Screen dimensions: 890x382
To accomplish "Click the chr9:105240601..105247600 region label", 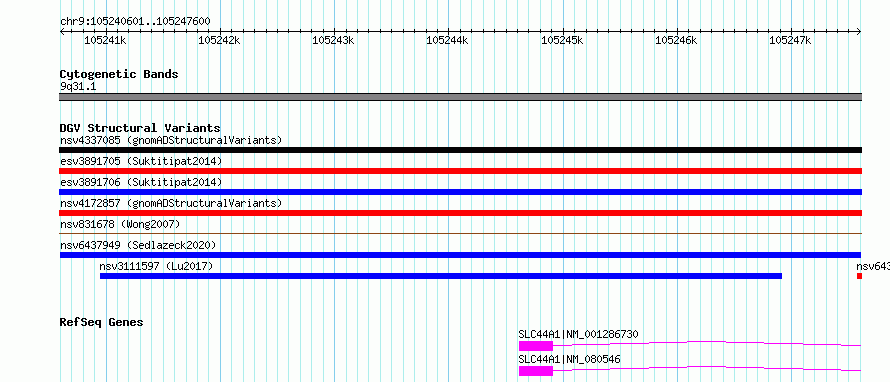I will pos(135,22).
